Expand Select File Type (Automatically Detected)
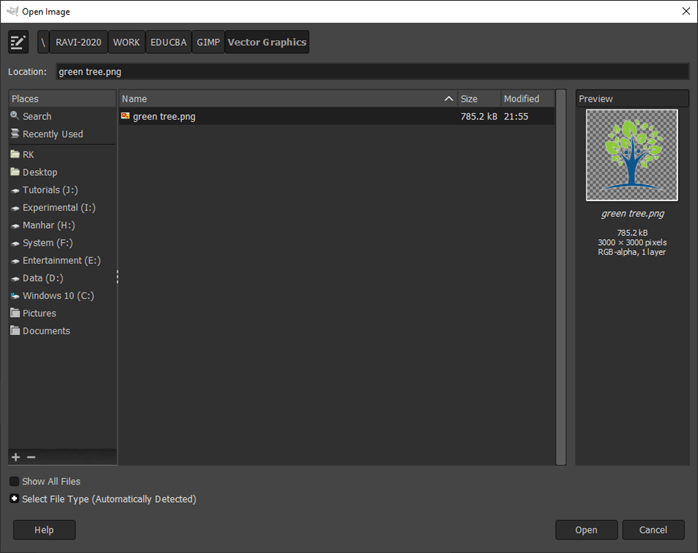 (x=14, y=499)
